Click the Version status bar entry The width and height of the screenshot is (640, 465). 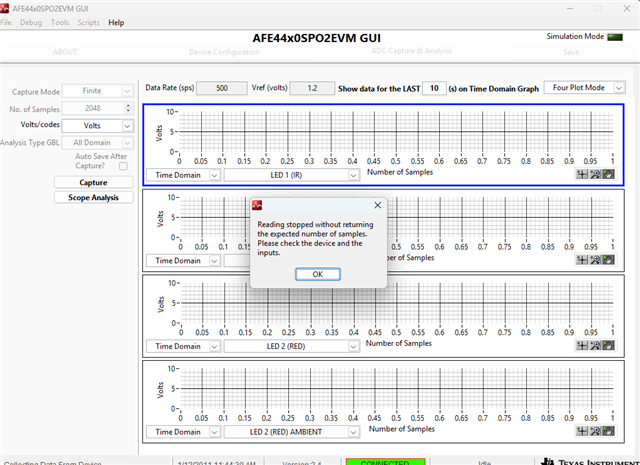(x=302, y=463)
